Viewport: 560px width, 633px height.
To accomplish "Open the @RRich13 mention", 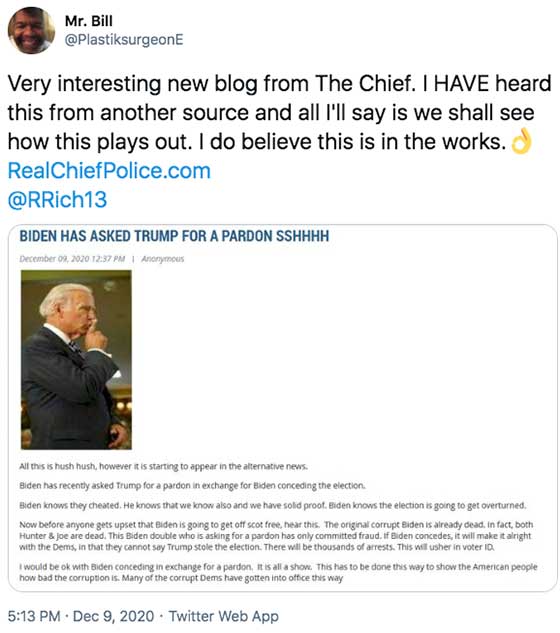I will tap(57, 199).
